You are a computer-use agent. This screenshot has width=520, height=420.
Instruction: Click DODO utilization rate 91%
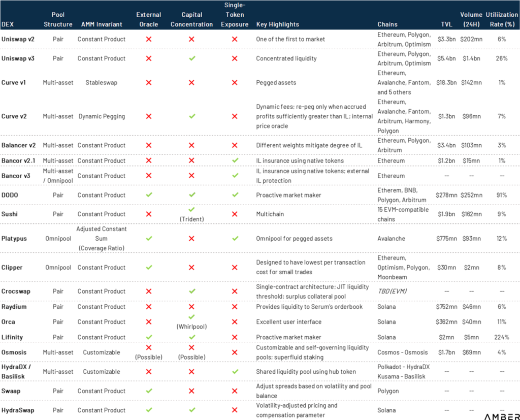[x=501, y=195]
